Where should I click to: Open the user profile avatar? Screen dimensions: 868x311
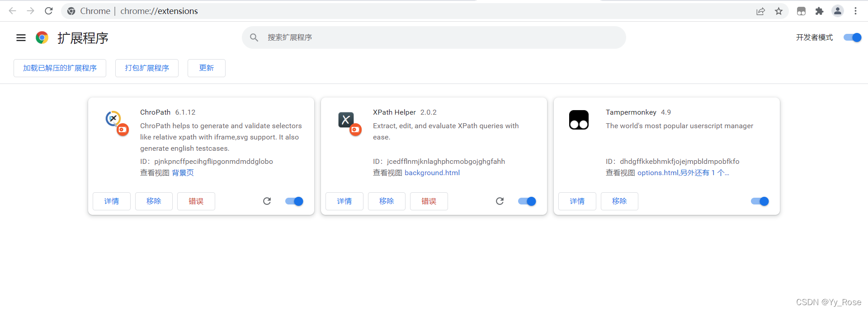tap(838, 11)
